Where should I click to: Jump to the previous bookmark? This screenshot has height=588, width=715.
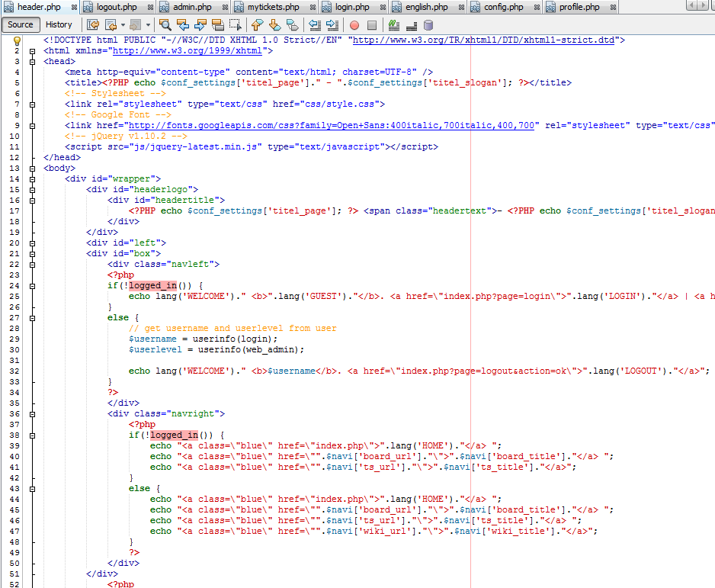257,24
